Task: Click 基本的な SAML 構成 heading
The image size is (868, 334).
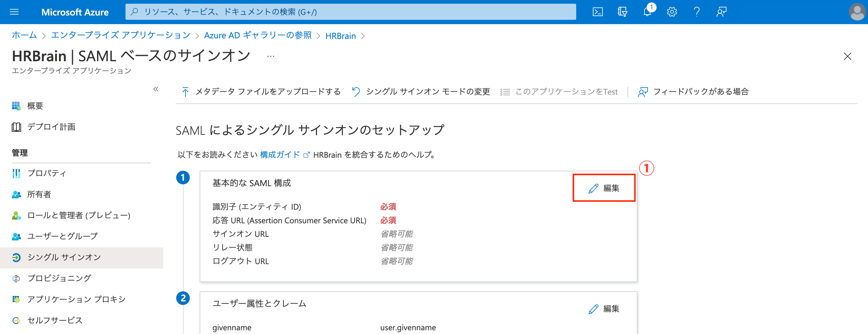Action: click(x=251, y=183)
